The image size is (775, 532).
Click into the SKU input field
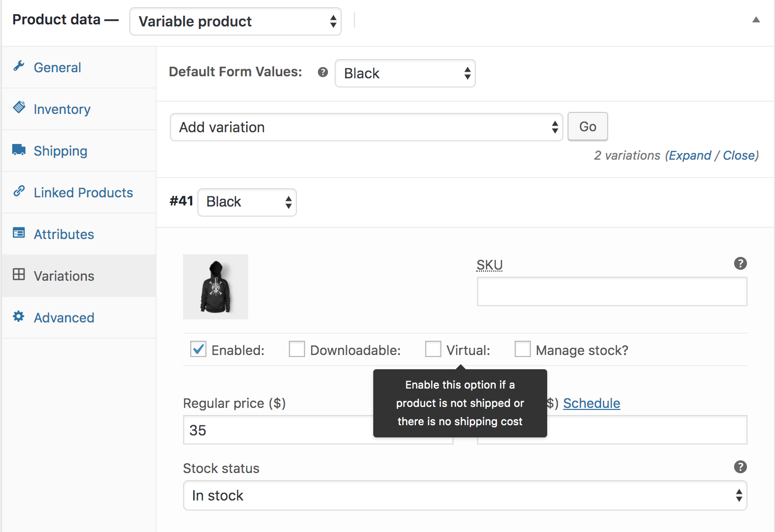[x=612, y=291]
